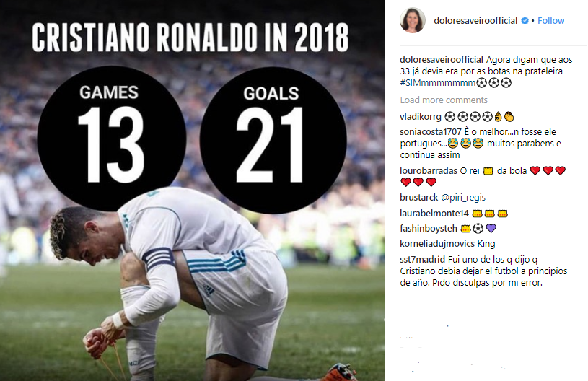Screen dimensions: 588x381
Task: Open doloresaveiroofficial username in the caption
Action: point(442,60)
